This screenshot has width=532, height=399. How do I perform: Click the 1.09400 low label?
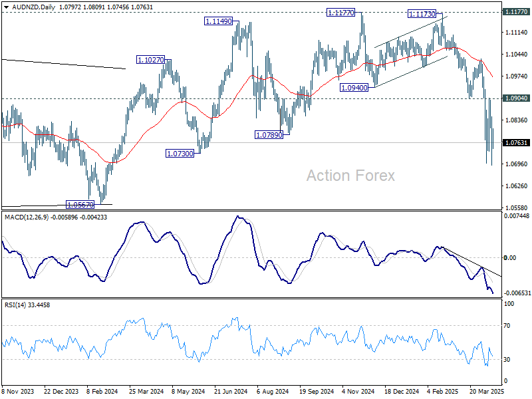click(354, 88)
